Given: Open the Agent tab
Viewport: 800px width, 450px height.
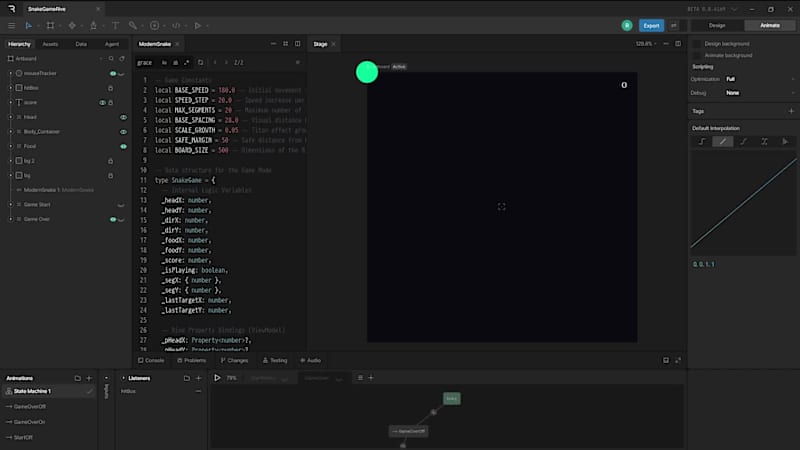Looking at the screenshot, I should point(112,44).
